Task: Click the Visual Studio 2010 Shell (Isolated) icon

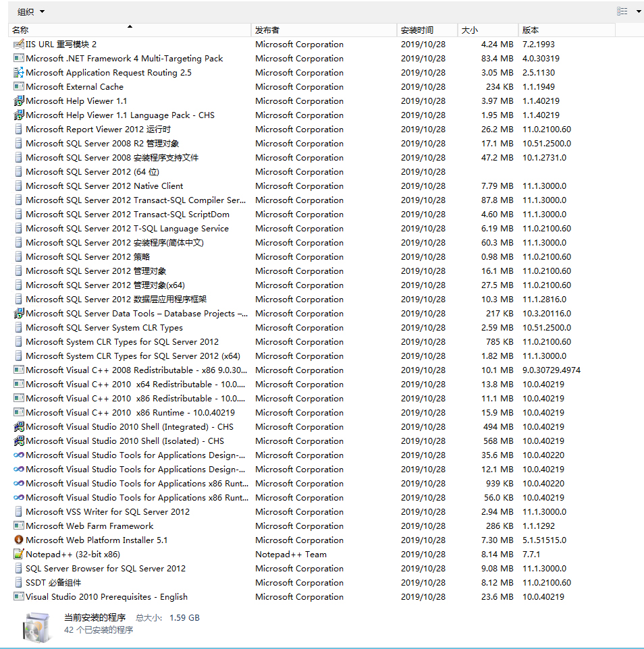Action: pos(19,441)
